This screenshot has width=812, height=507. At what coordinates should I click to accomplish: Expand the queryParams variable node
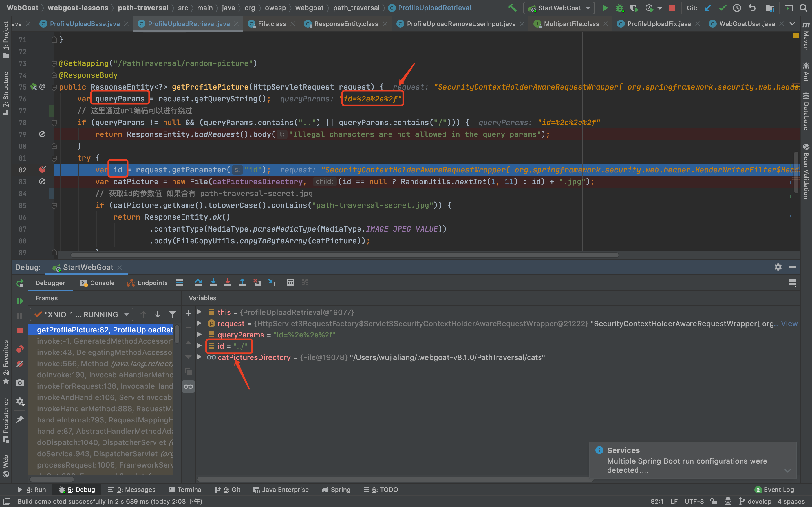pyautogui.click(x=200, y=335)
